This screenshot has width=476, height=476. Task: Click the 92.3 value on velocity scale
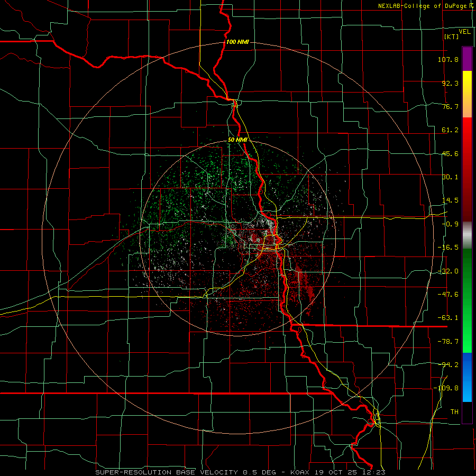click(450, 83)
